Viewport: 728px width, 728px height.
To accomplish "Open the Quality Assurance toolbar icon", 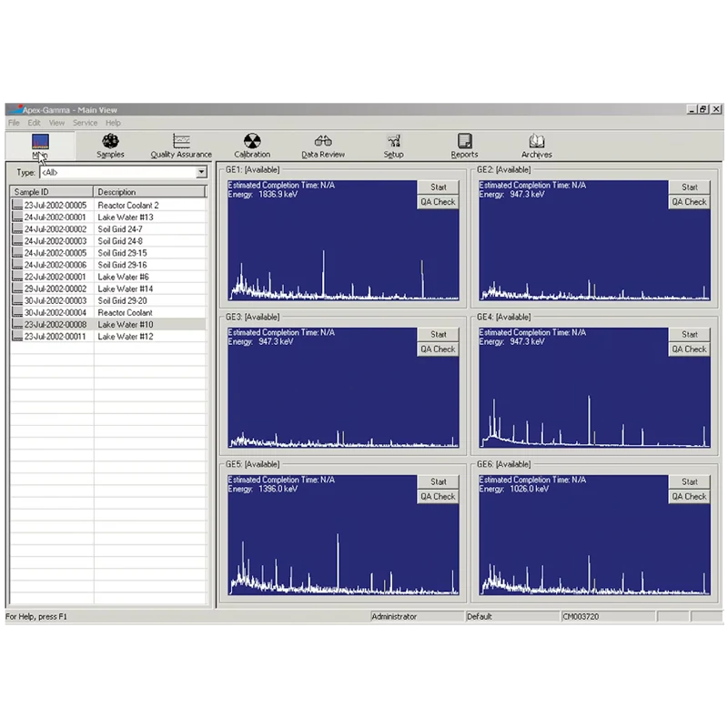I will [x=181, y=143].
